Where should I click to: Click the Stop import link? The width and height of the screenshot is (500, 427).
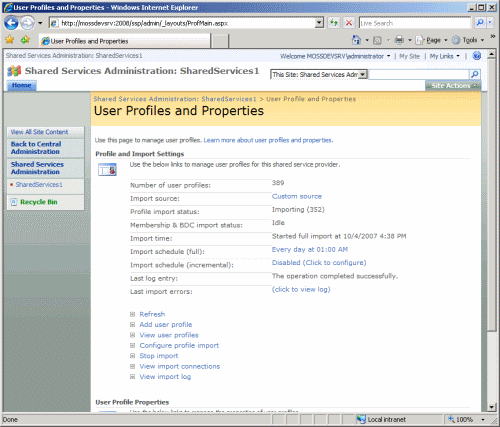pos(159,356)
